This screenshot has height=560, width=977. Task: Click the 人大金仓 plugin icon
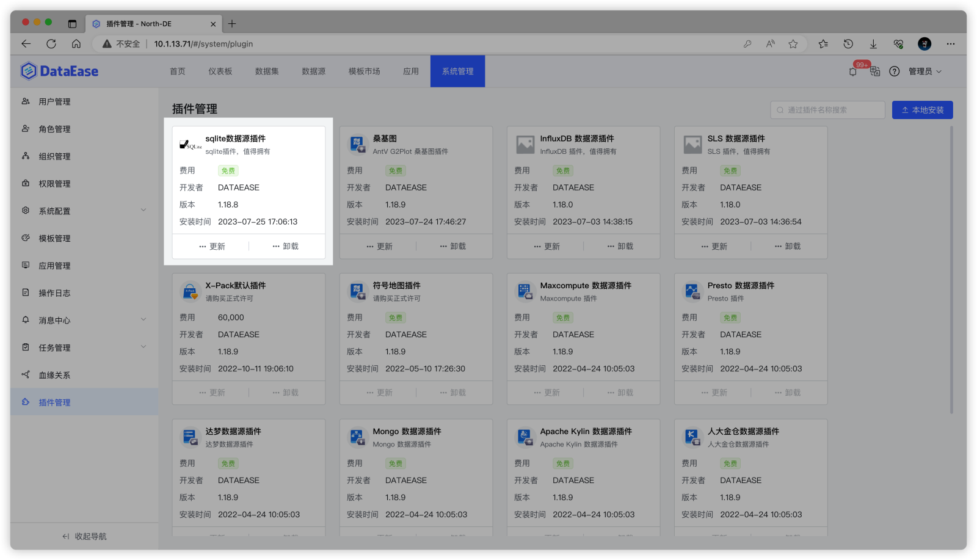692,437
